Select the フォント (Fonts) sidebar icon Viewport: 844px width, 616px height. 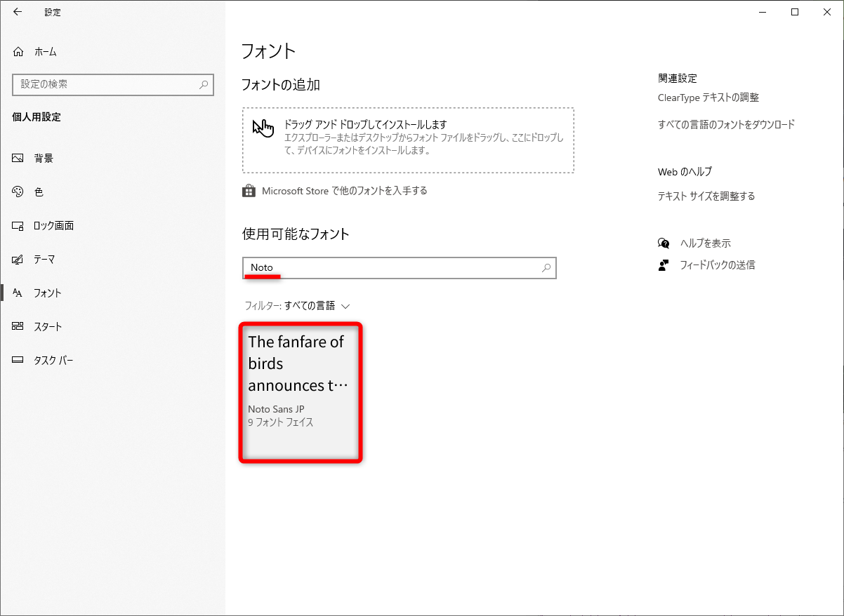17,293
